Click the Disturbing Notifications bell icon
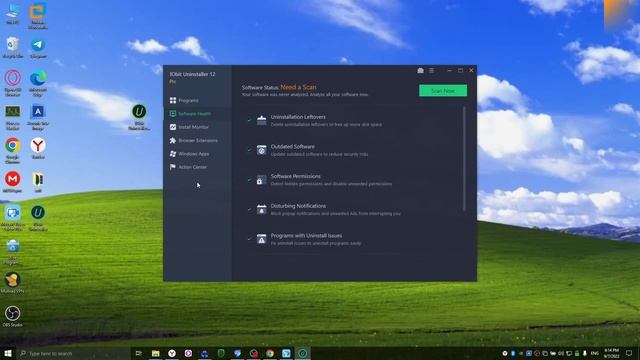640x360 pixels. [x=262, y=209]
